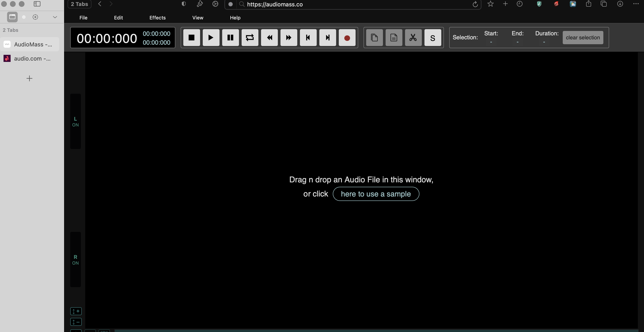Click the Copy selection icon

point(374,38)
